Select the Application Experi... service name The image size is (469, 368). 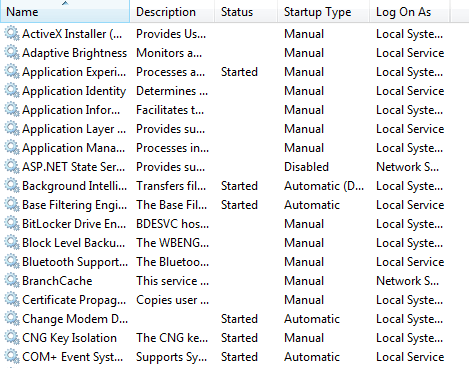[74, 72]
